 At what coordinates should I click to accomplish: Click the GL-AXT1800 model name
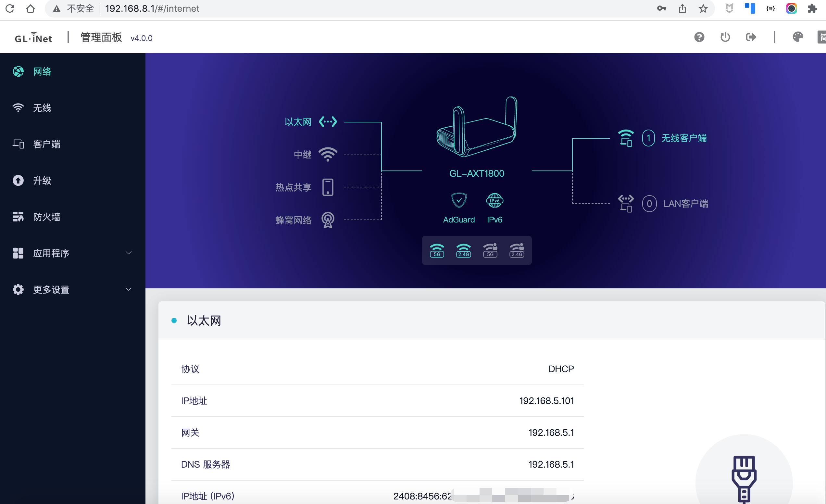pyautogui.click(x=477, y=173)
